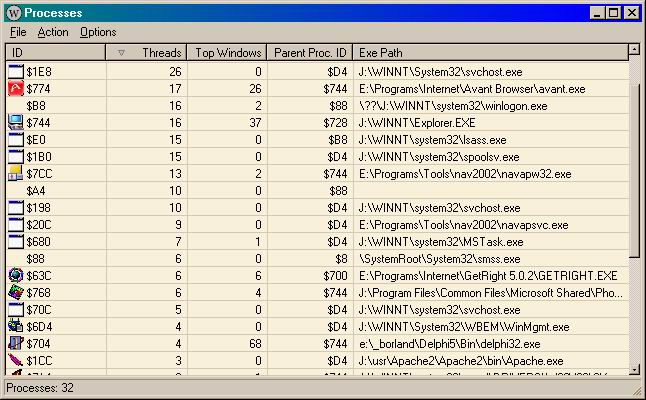The image size is (646, 400).
Task: Click the Apache feather icon in row $1CC
Action: pos(16,360)
